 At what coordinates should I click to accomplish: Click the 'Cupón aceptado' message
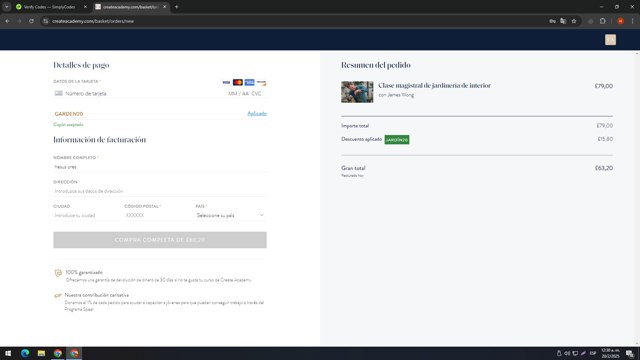[68, 124]
